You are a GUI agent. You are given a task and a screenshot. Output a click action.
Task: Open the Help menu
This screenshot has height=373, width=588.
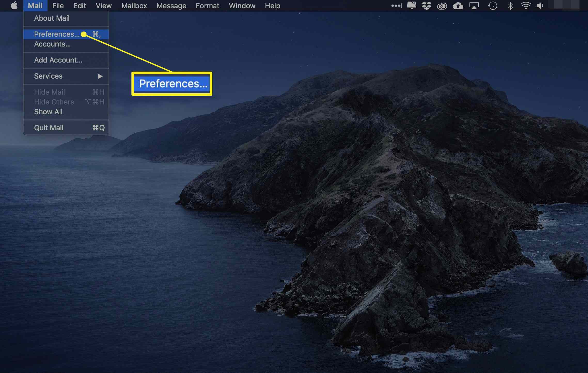(x=272, y=6)
